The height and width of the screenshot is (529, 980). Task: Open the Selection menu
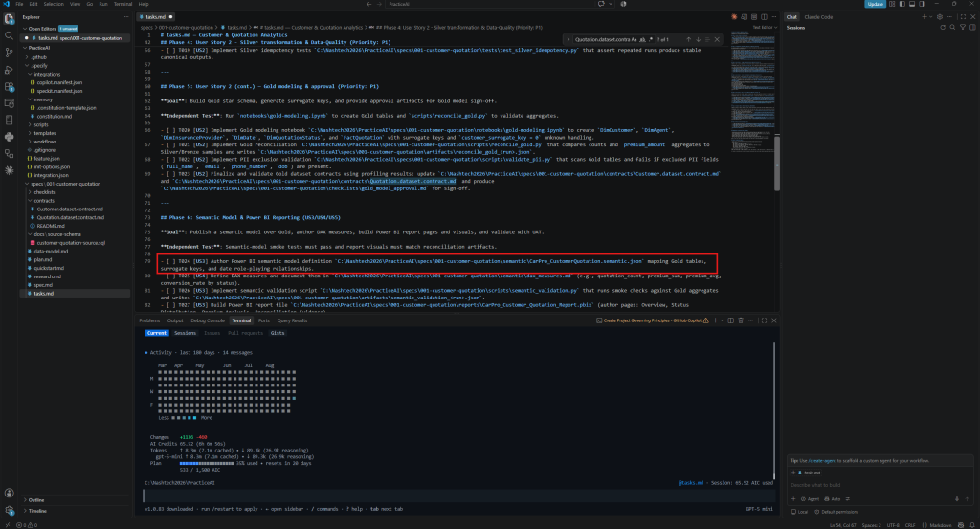[x=54, y=4]
